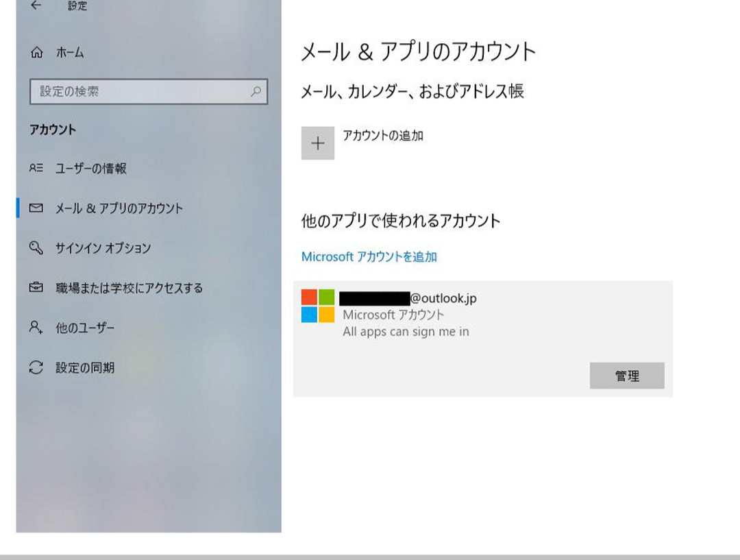Click the sync arrows icon
Image resolution: width=740 pixels, height=560 pixels.
click(x=36, y=367)
